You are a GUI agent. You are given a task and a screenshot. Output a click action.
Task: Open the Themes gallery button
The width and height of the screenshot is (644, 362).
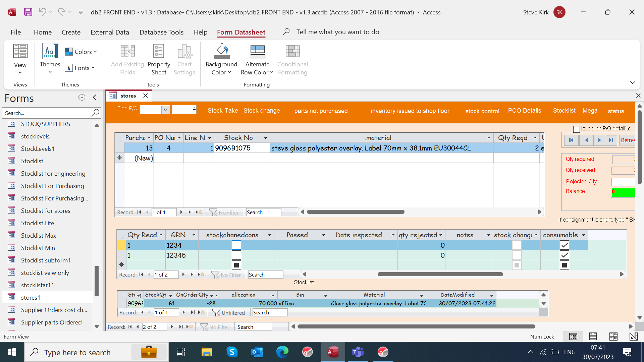coord(50,59)
